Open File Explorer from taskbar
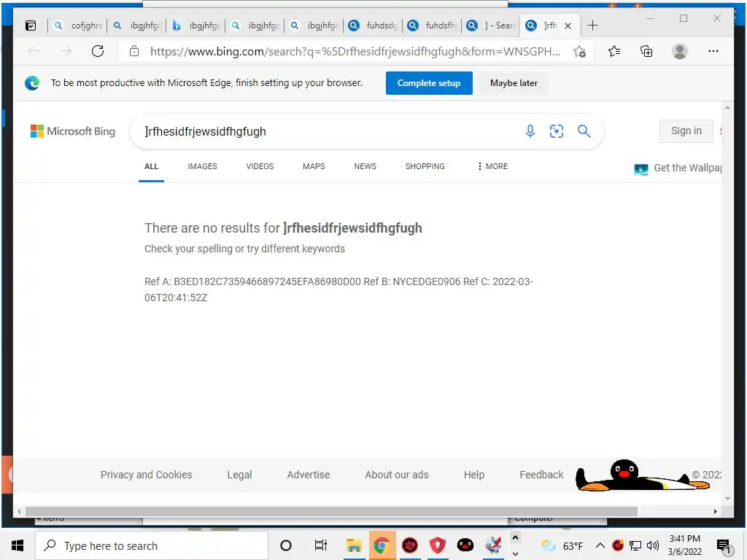Screen dimensions: 747x560 tap(354, 545)
